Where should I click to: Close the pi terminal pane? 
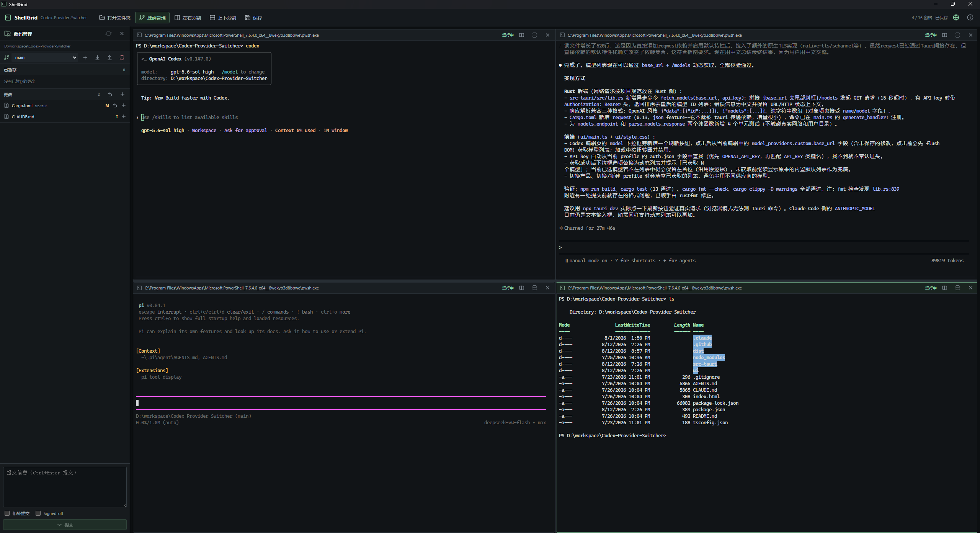[x=547, y=288]
